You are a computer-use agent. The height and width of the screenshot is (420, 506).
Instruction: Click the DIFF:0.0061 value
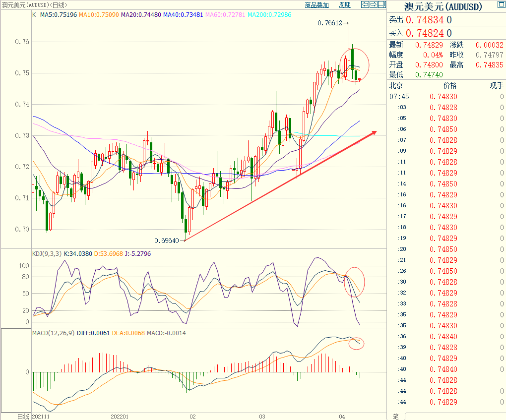click(93, 333)
